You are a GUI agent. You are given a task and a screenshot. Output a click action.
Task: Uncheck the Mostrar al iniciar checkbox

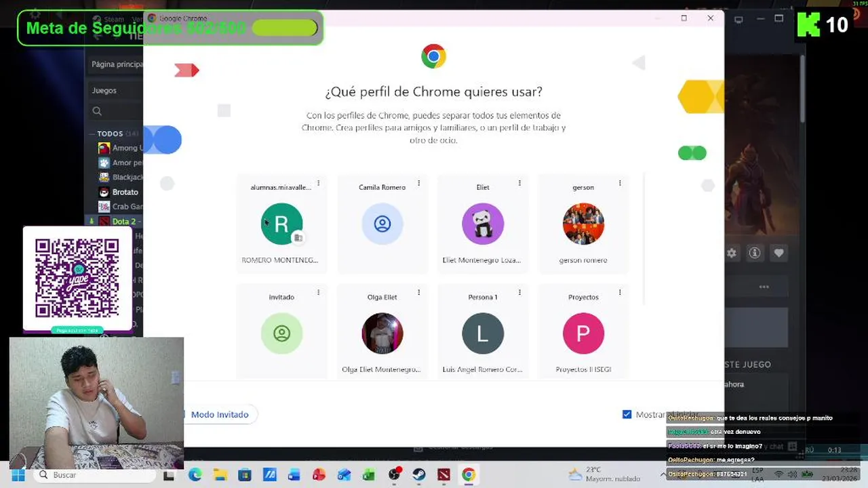tap(627, 414)
